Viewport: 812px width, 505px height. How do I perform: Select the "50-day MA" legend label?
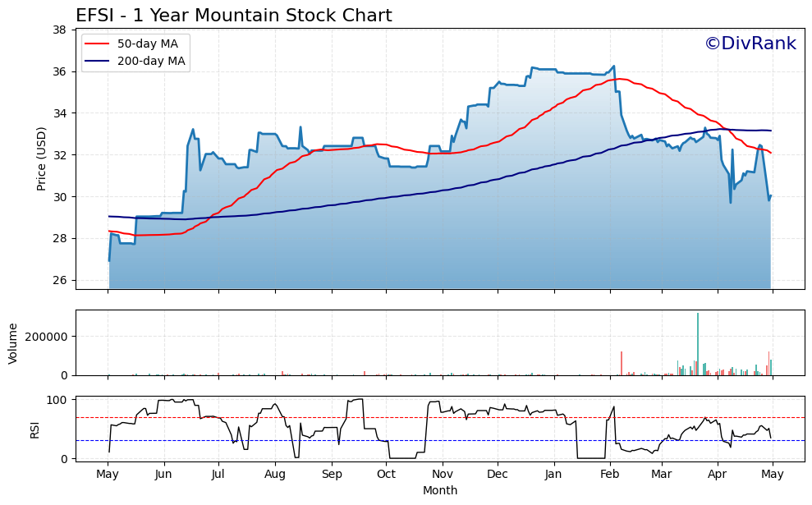click(x=148, y=44)
